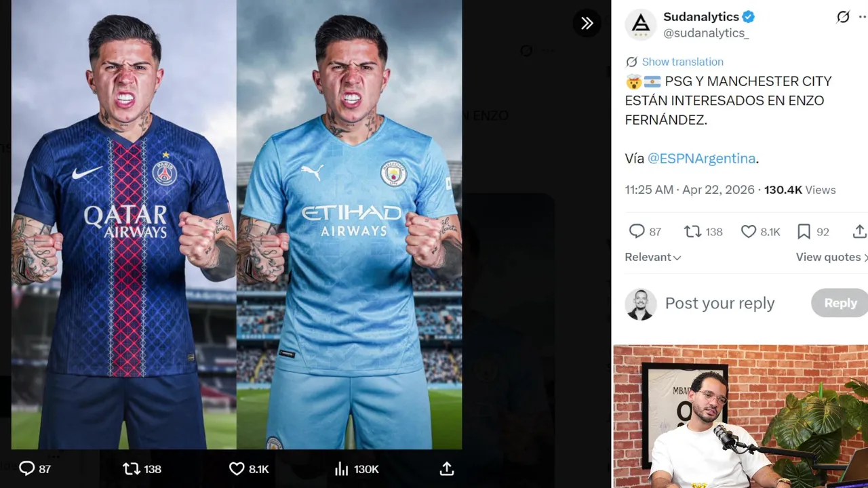Screen dimensions: 868x488
Task: Like the post via the heart below the image
Action: coord(237,468)
